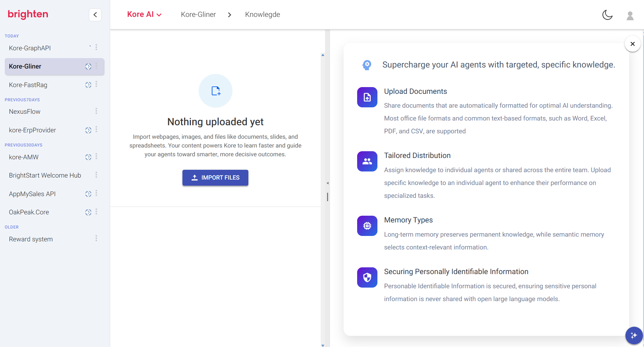Open the AI assistant sparkle button
This screenshot has width=644, height=347.
634,336
